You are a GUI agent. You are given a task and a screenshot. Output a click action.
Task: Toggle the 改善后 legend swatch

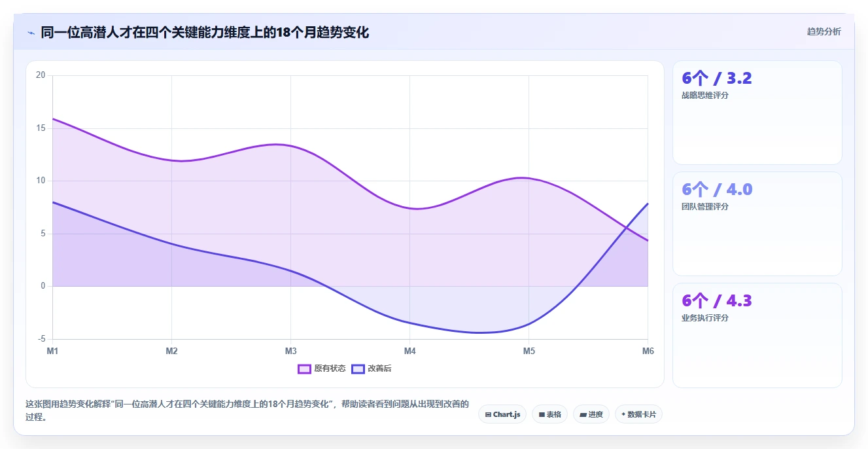coord(358,368)
